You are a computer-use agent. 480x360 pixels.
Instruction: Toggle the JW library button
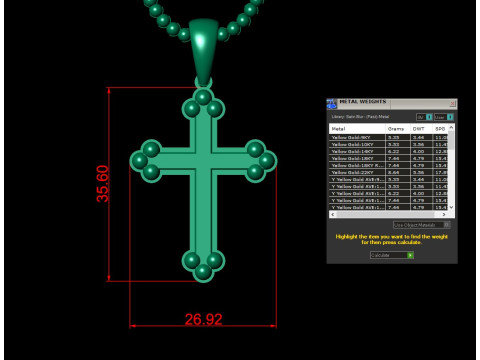[x=424, y=117]
